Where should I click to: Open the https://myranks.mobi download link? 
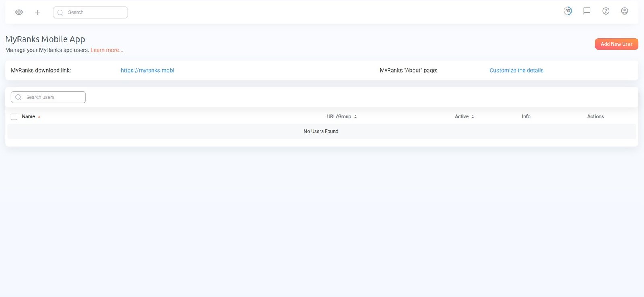[x=147, y=70]
